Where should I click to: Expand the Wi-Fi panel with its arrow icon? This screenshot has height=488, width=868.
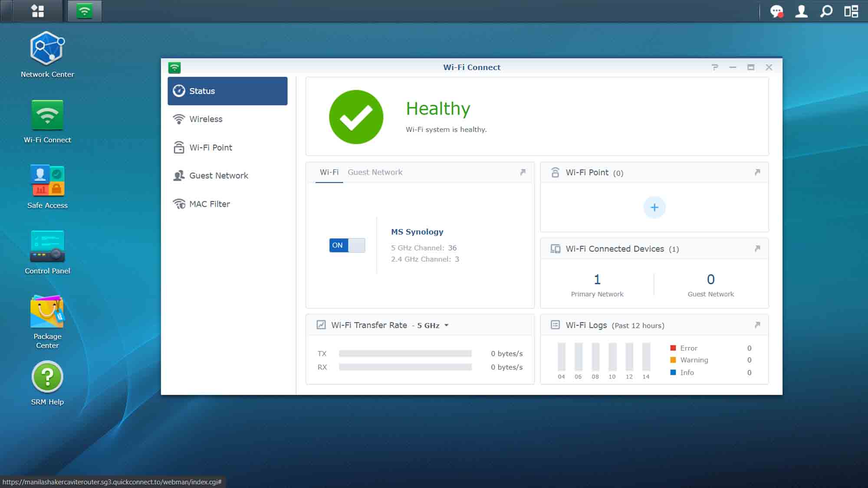coord(523,172)
